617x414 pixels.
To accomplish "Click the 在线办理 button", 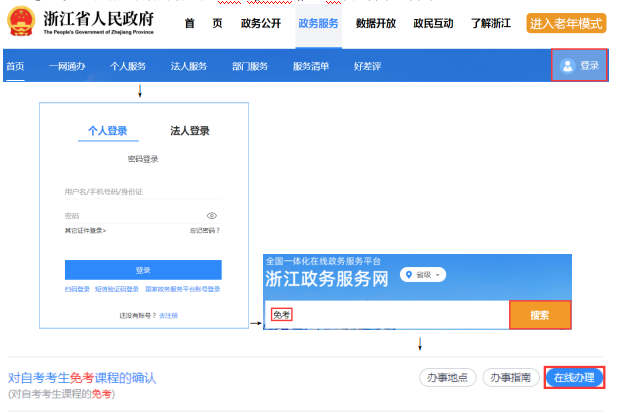I will pos(574,377).
